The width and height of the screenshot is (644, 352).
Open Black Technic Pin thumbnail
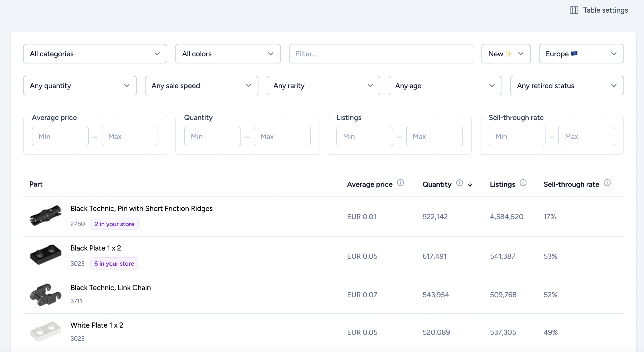point(46,216)
